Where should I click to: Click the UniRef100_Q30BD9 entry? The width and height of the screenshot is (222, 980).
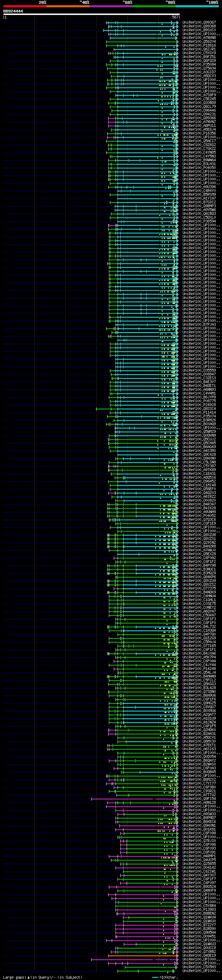(x=199, y=103)
